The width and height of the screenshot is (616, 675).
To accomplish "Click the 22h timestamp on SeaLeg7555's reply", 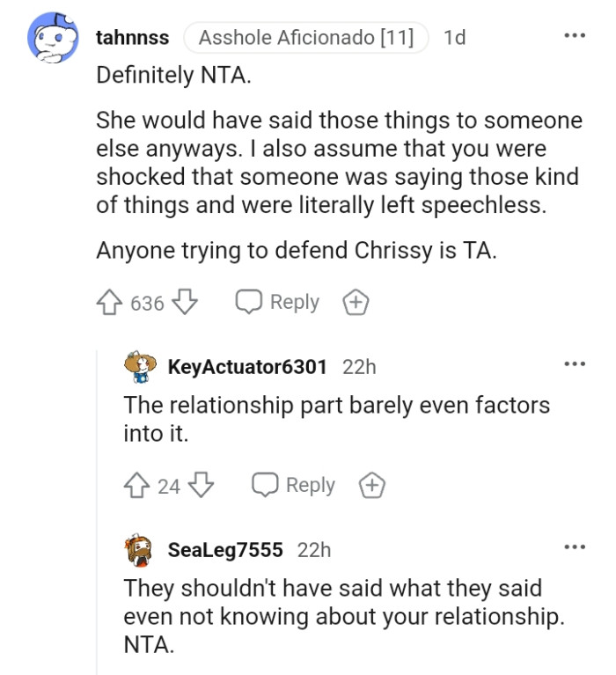I will pyautogui.click(x=314, y=550).
